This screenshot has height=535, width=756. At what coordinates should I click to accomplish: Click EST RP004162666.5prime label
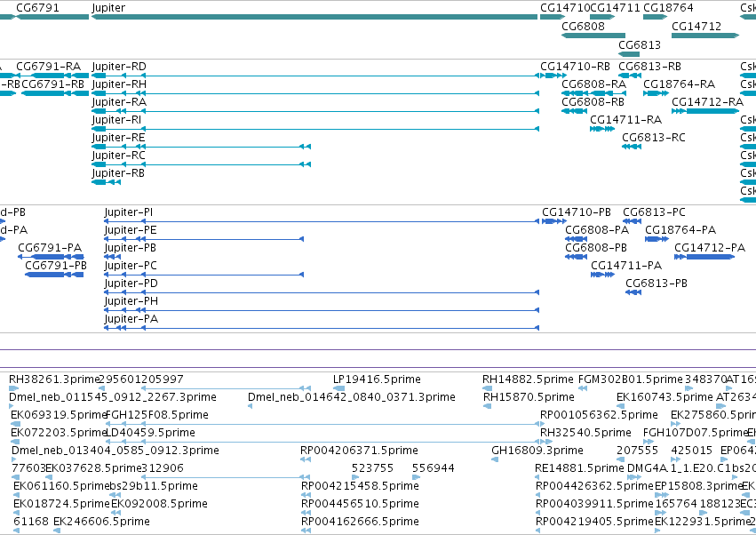(360, 522)
